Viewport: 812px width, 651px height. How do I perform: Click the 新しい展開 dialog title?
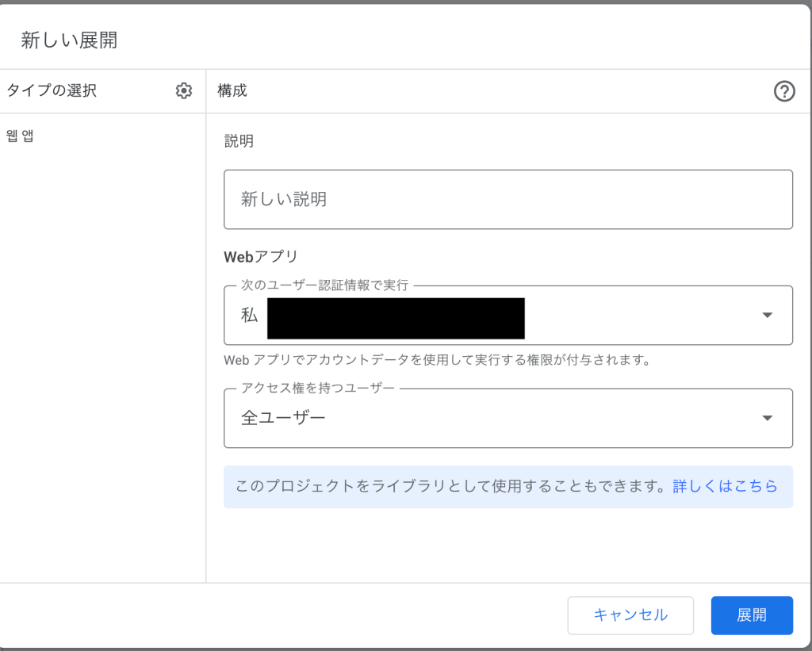point(69,40)
